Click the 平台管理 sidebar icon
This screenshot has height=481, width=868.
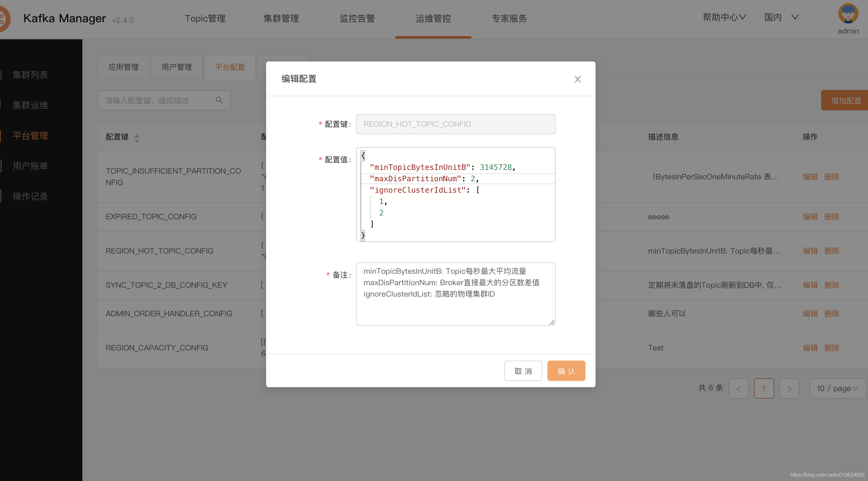click(1, 135)
